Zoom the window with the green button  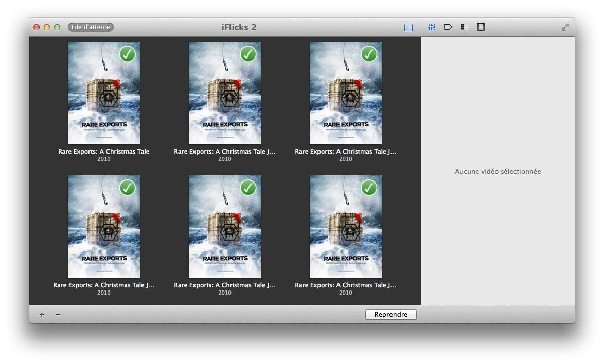click(x=57, y=27)
